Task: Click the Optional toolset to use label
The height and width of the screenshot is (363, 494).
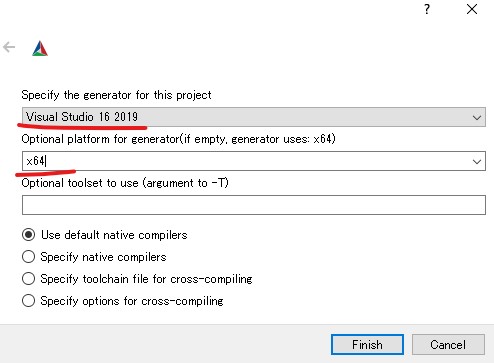Action: coord(125,183)
